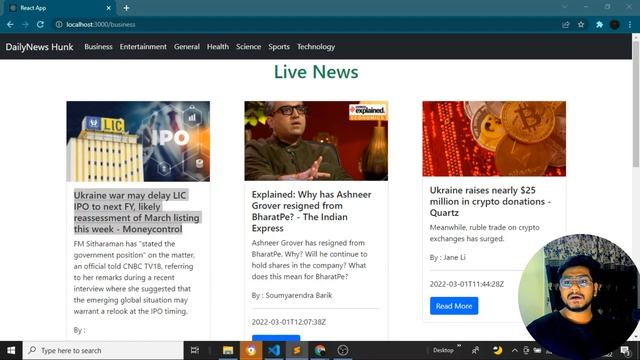Select General in the navbar

187,47
